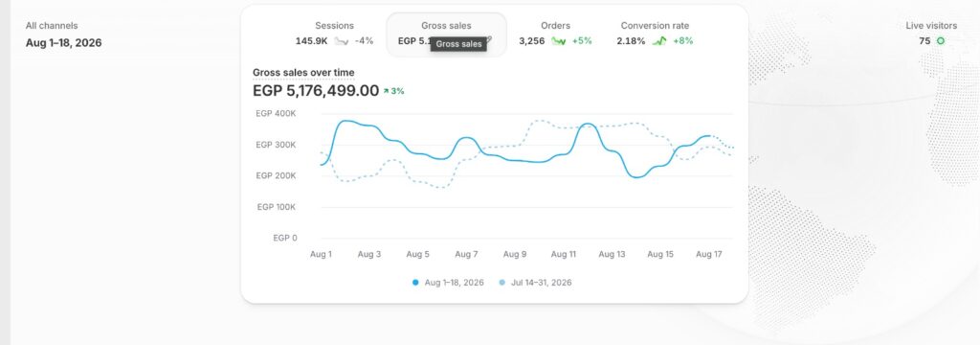Click the Aug 15 x-axis label
980x345 pixels.
pos(660,254)
